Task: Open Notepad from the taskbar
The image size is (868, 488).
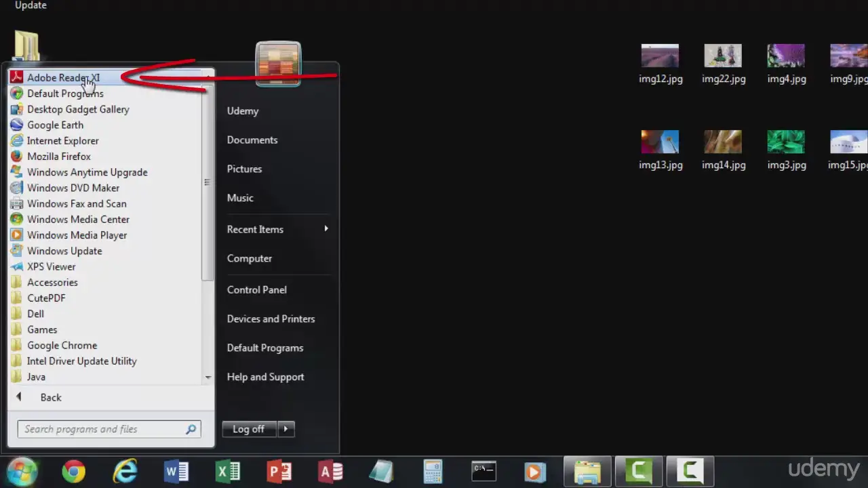Action: point(382,471)
